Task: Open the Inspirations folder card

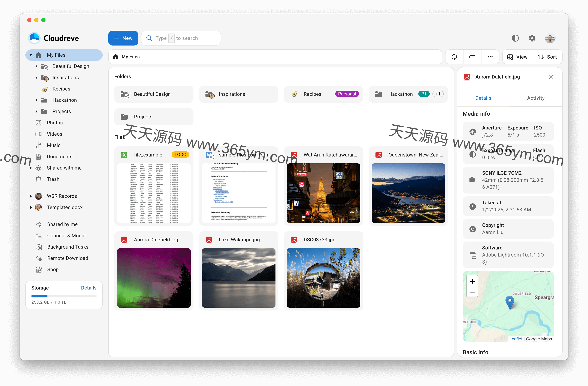Action: pyautogui.click(x=238, y=94)
